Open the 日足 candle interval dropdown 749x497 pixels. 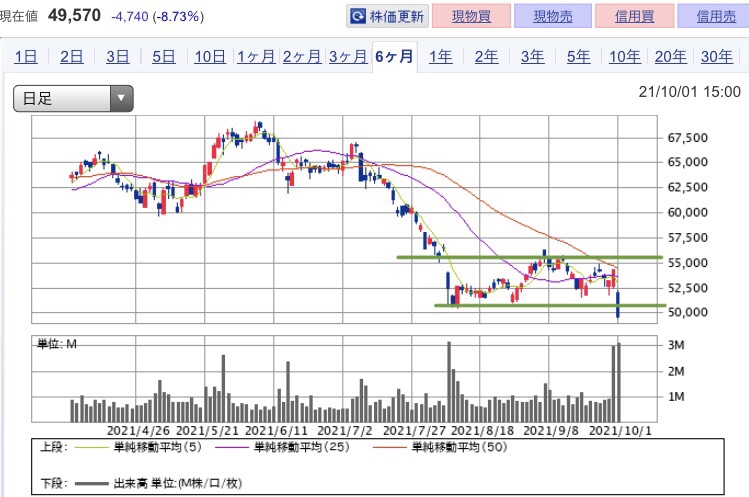(x=73, y=98)
